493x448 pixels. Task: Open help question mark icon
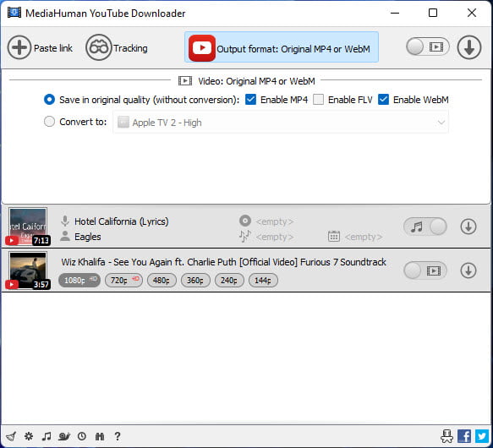pyautogui.click(x=118, y=436)
